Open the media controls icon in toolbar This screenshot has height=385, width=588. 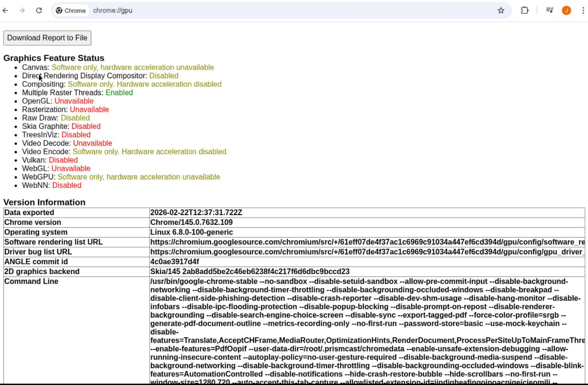coord(549,10)
